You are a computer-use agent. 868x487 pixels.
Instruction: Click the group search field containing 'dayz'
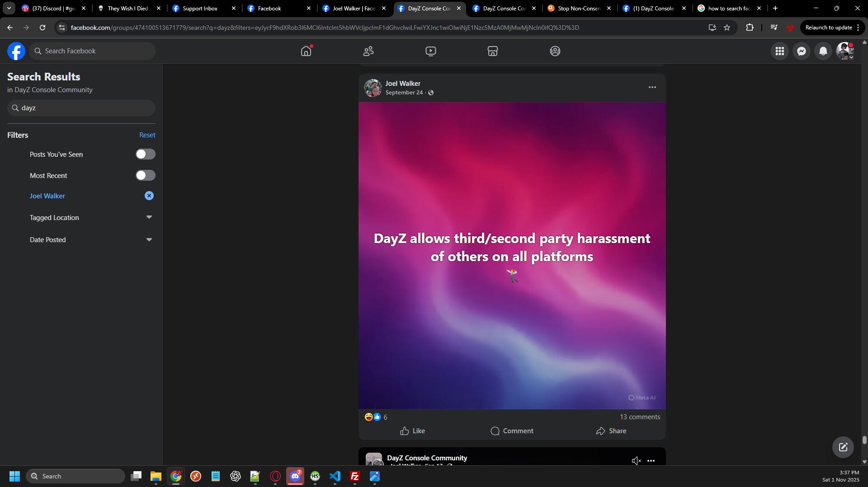coord(81,108)
